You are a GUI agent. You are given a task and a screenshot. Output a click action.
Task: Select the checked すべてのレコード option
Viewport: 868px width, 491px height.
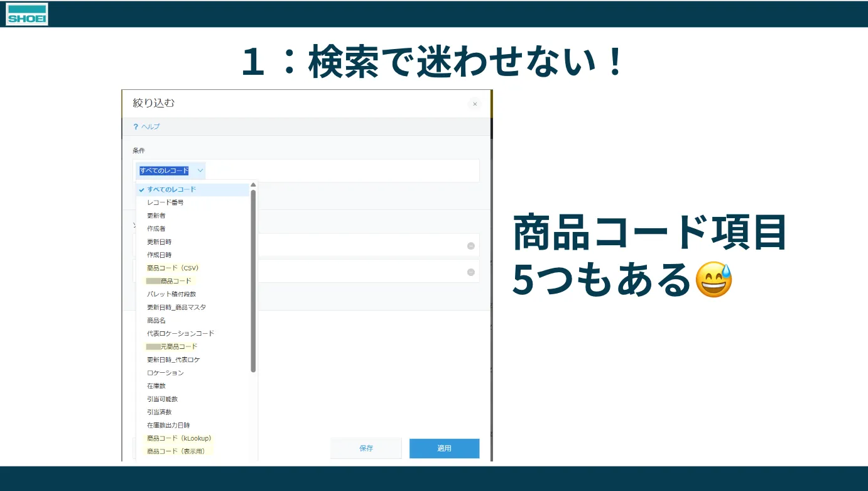[x=171, y=189]
